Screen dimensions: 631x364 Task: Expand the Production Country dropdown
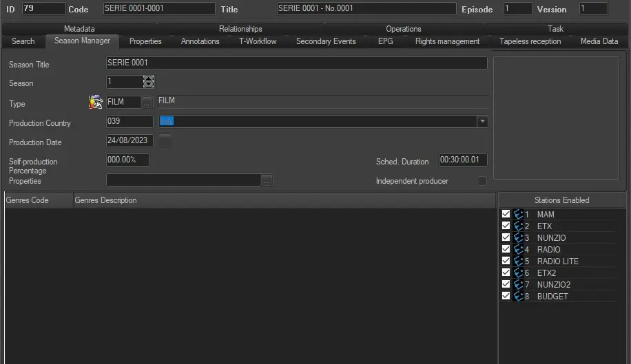pos(482,122)
